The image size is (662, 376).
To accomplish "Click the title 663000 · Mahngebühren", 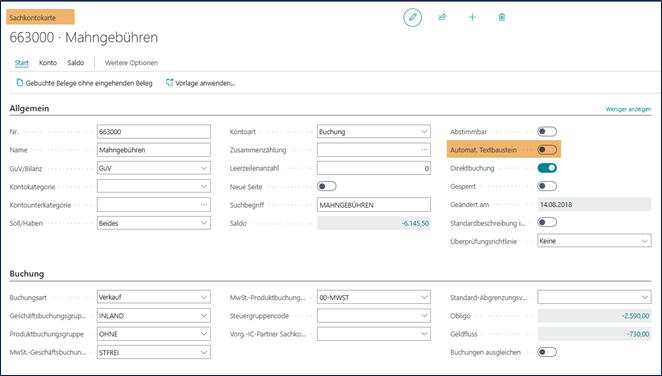I will (x=84, y=37).
